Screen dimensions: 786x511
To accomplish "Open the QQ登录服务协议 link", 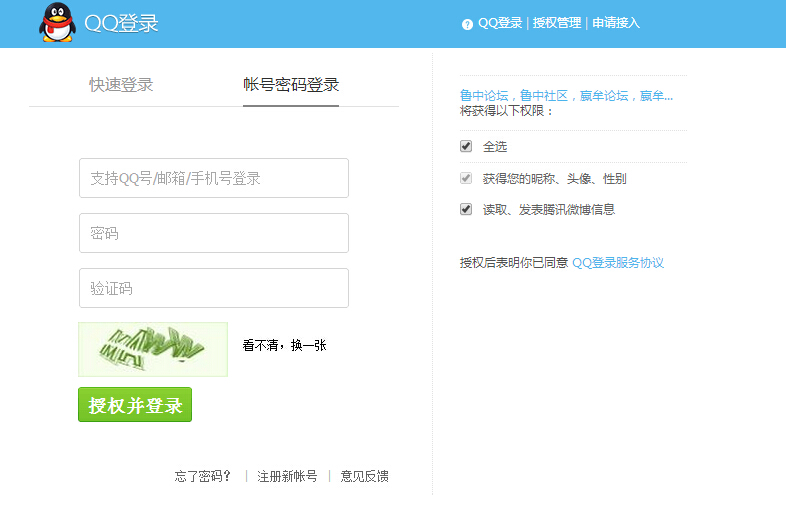I will click(618, 263).
